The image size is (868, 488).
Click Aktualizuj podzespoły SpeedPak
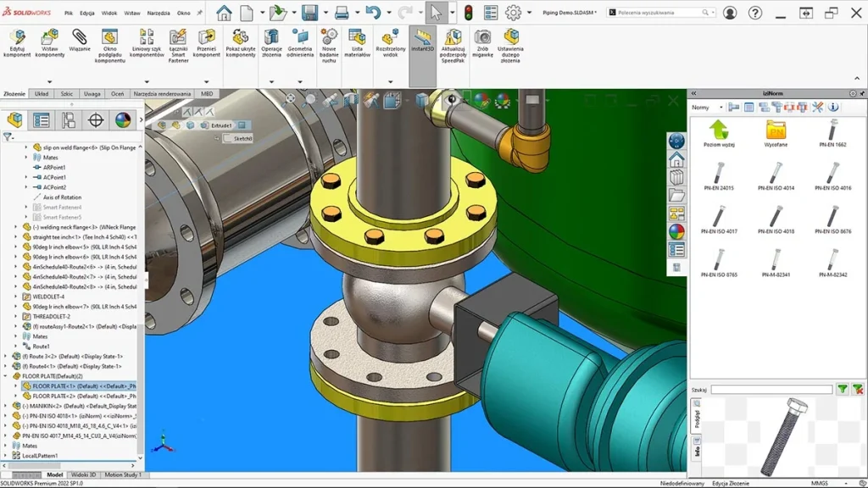tap(453, 46)
